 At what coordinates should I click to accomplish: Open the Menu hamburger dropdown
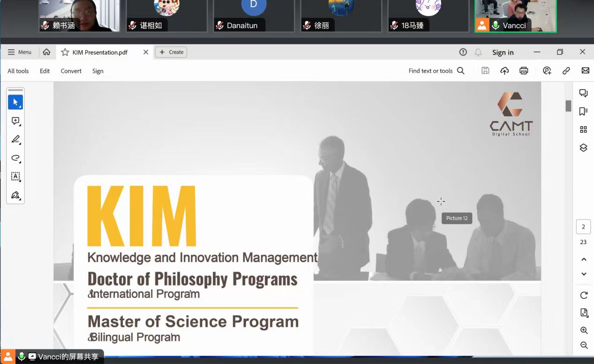pyautogui.click(x=20, y=52)
